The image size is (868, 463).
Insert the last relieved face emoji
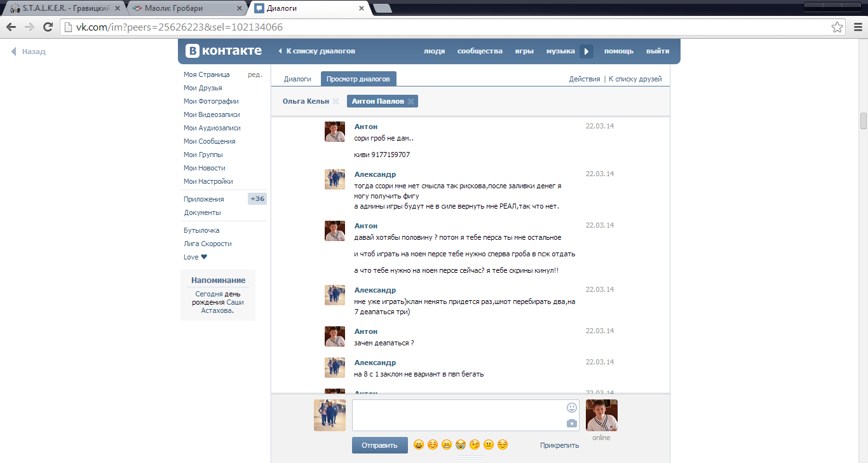click(x=503, y=445)
